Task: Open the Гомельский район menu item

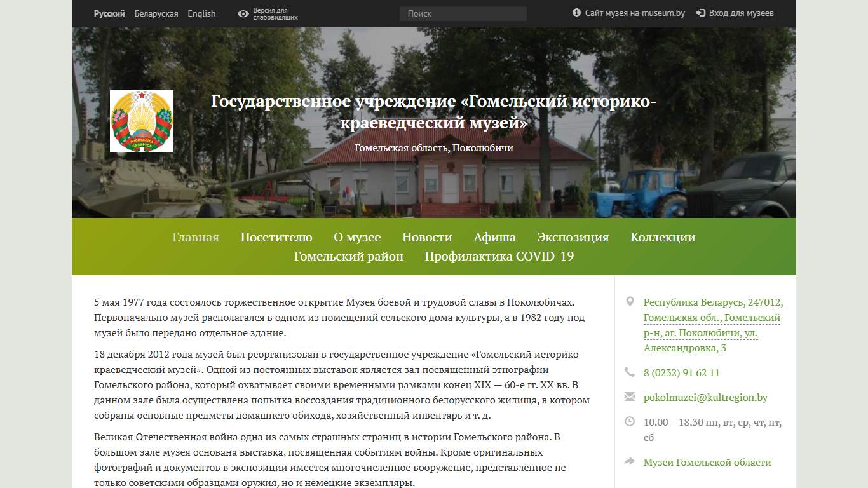Action: (348, 257)
